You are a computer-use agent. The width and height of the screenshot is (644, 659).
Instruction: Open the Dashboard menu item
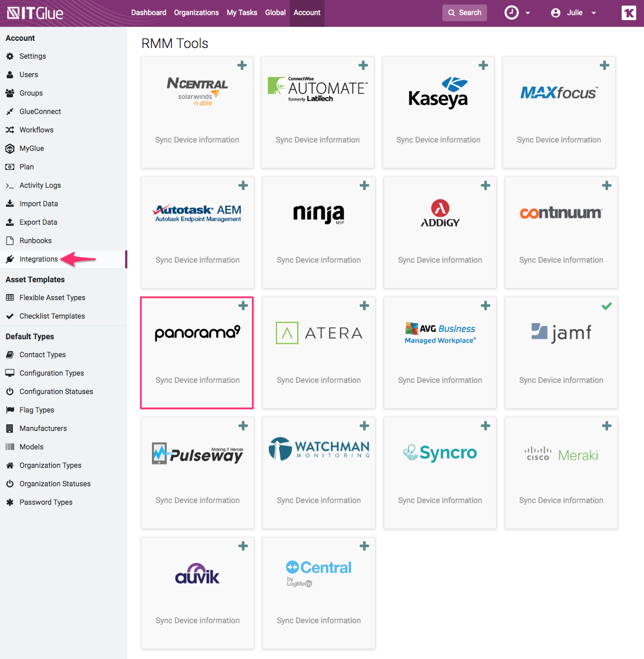(149, 13)
